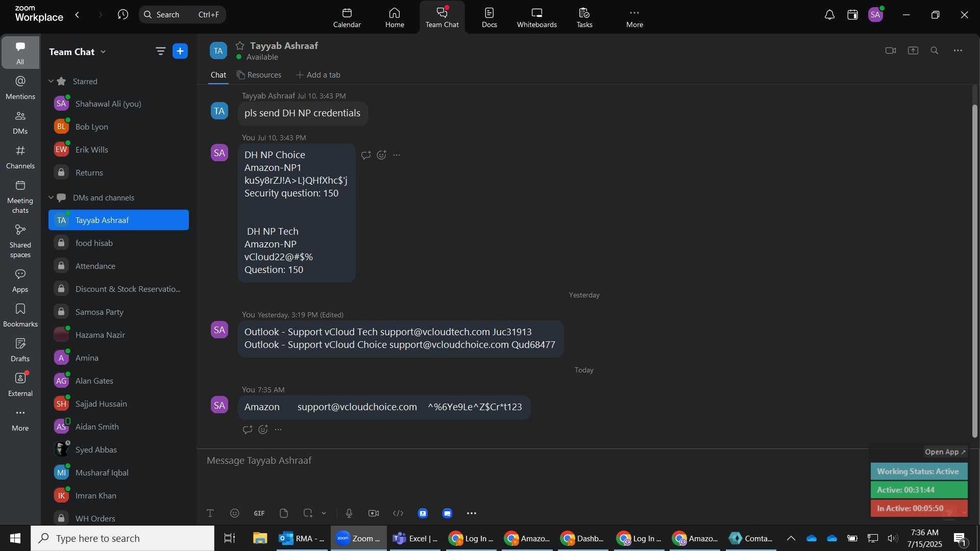The image size is (980, 551).
Task: Switch to the Calendar tab
Action: tap(347, 17)
